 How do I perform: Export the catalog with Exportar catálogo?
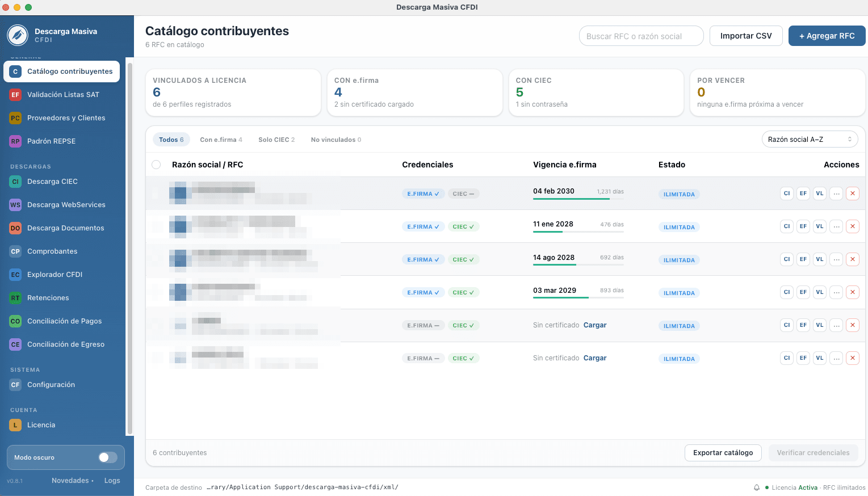pos(723,453)
